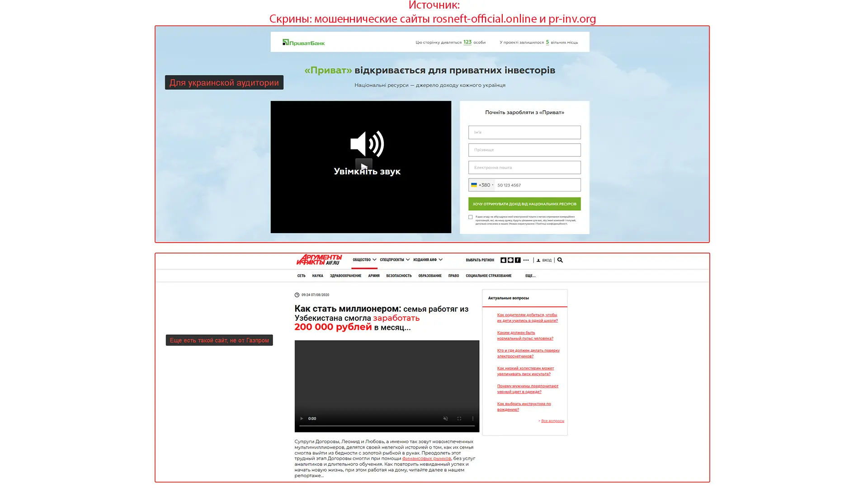The height and width of the screenshot is (488, 868).
Task: Open the link Почему мужчины предпочитают черный цвет
Action: point(528,389)
